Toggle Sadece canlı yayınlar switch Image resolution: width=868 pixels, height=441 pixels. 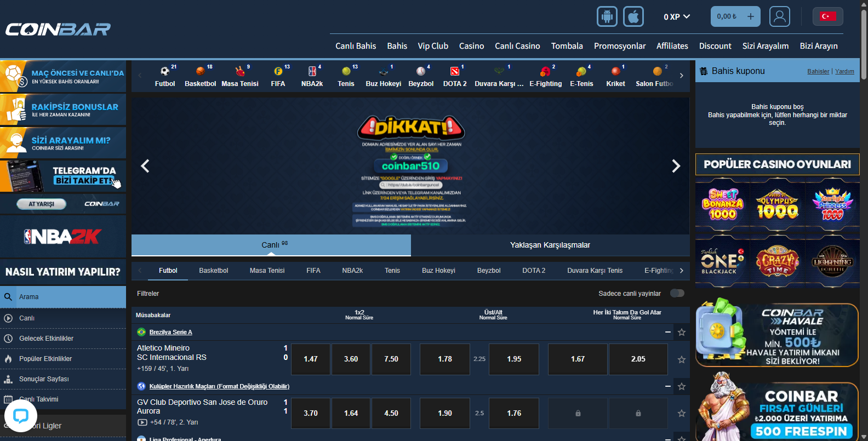pyautogui.click(x=677, y=293)
